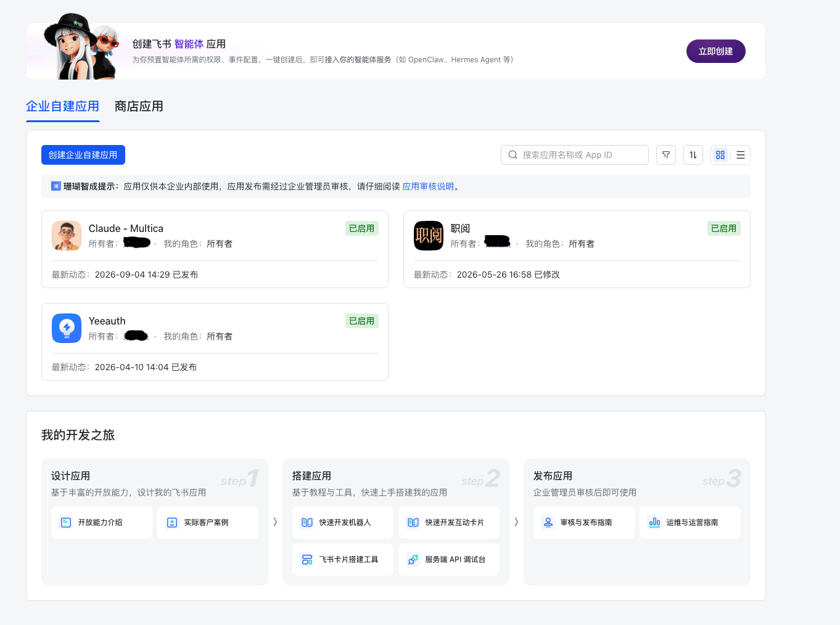This screenshot has width=840, height=625.
Task: Click the 搭建应用 step title
Action: click(x=311, y=476)
